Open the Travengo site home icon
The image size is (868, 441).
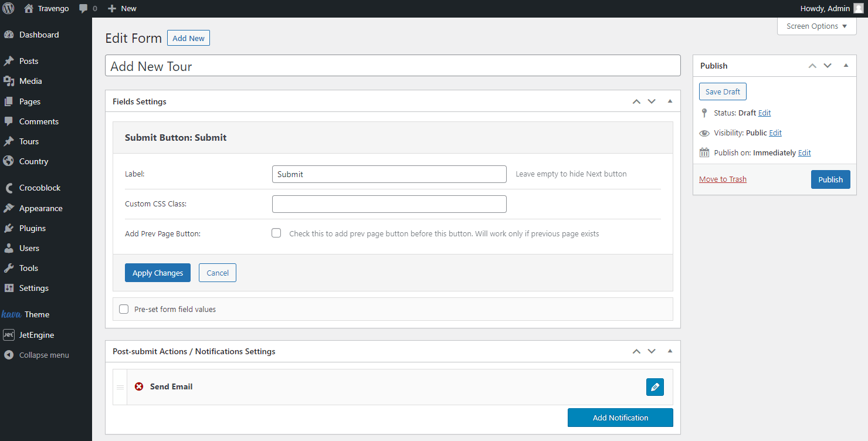[29, 8]
